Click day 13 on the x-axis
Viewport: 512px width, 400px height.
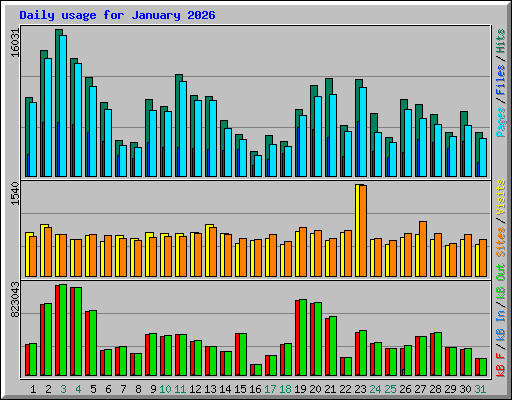pyautogui.click(x=210, y=389)
